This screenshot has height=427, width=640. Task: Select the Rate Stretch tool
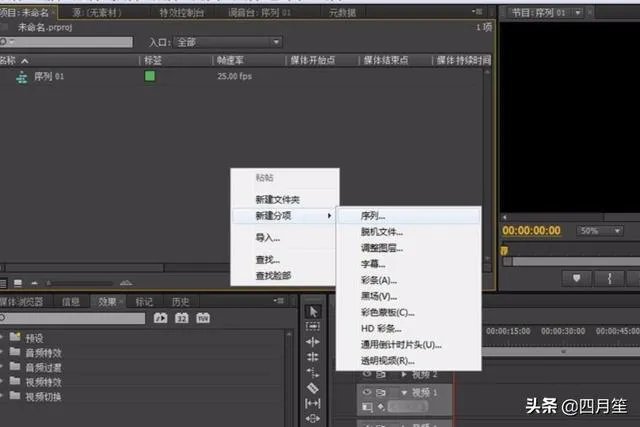point(313,373)
